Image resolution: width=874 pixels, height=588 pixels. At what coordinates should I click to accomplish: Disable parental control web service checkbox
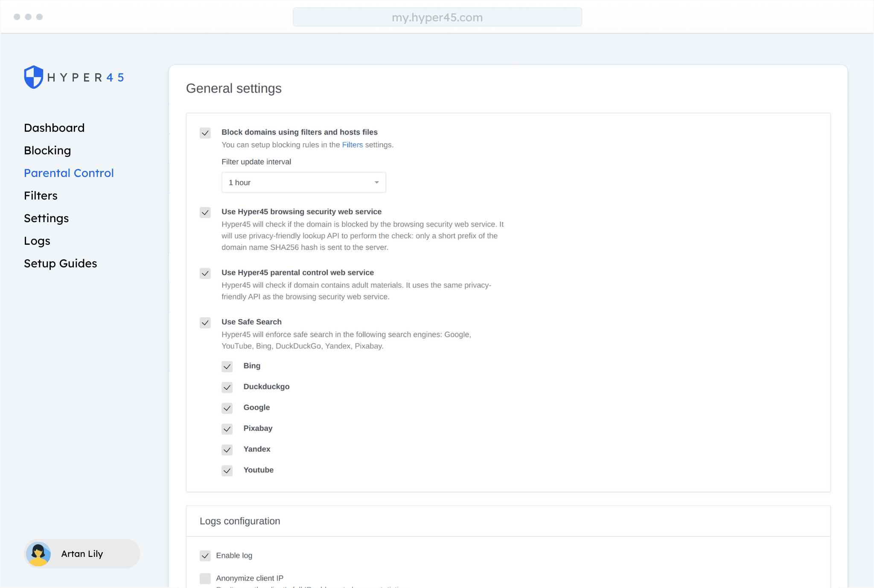(205, 273)
